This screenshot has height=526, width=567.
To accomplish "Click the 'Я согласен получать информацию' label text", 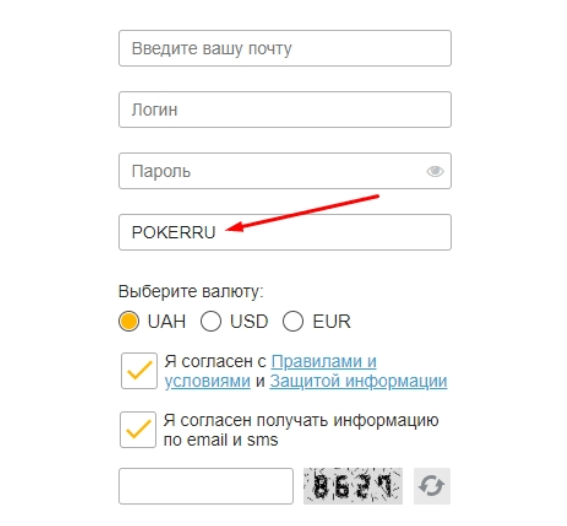I will [301, 420].
